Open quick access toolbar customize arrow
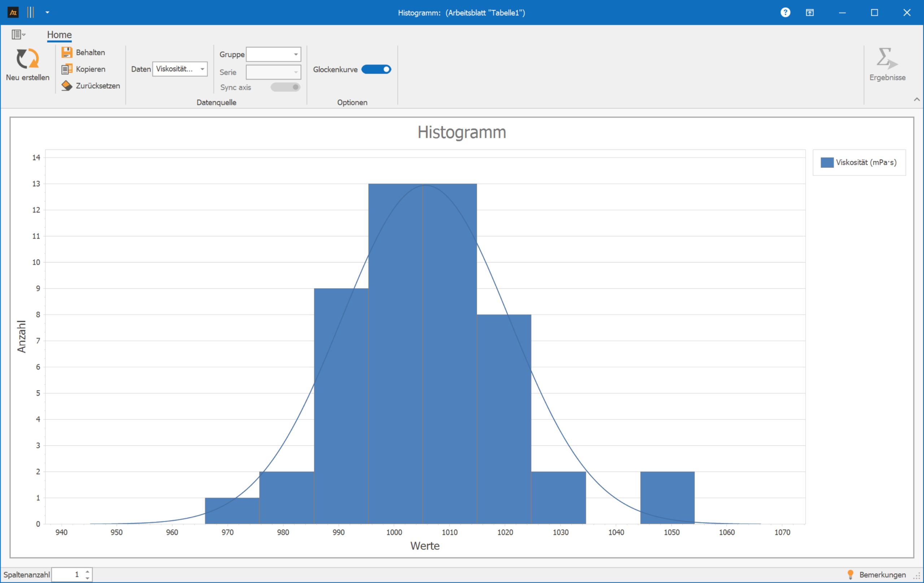The width and height of the screenshot is (924, 583). point(47,13)
